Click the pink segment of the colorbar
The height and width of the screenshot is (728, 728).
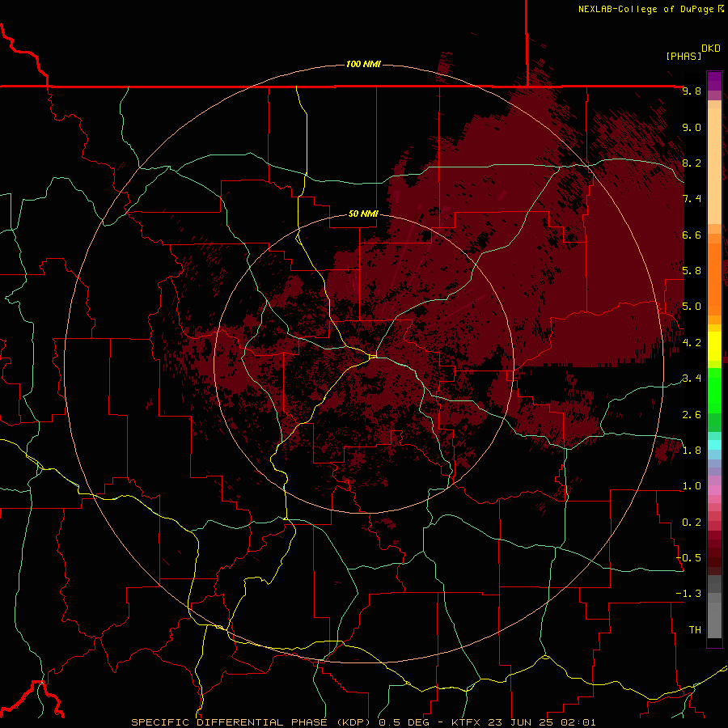tap(714, 490)
